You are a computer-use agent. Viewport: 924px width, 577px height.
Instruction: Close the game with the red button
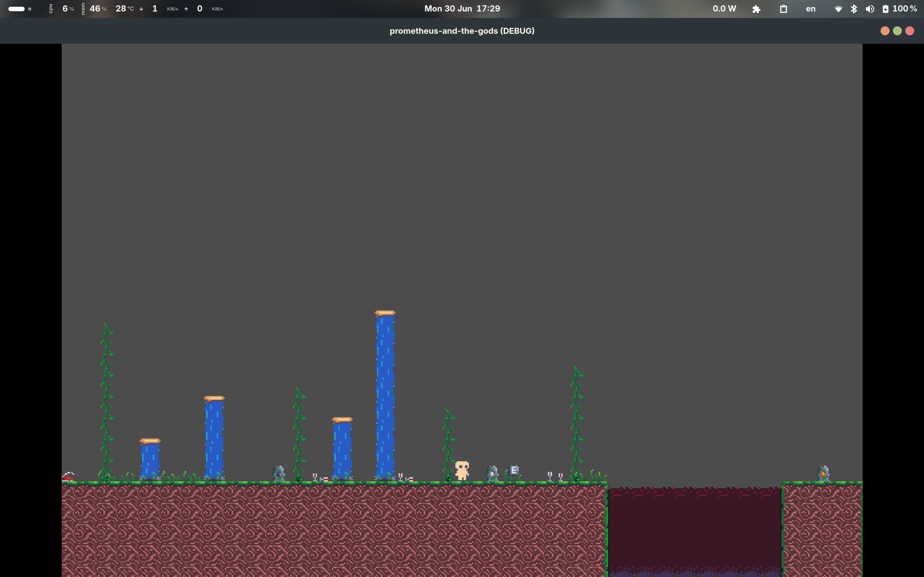click(x=910, y=31)
